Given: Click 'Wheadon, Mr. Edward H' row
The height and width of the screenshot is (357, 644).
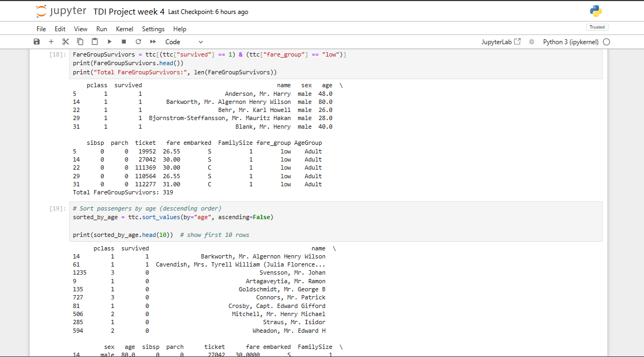Looking at the screenshot, I should pyautogui.click(x=199, y=331).
